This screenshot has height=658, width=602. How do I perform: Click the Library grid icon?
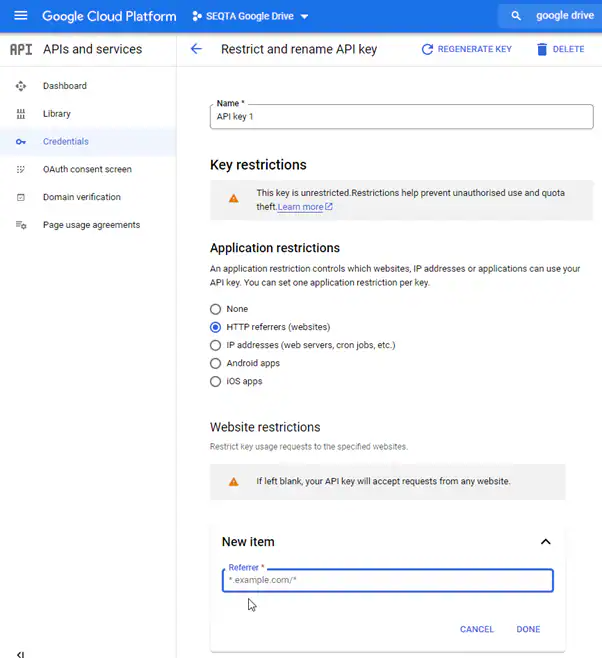[x=21, y=114]
